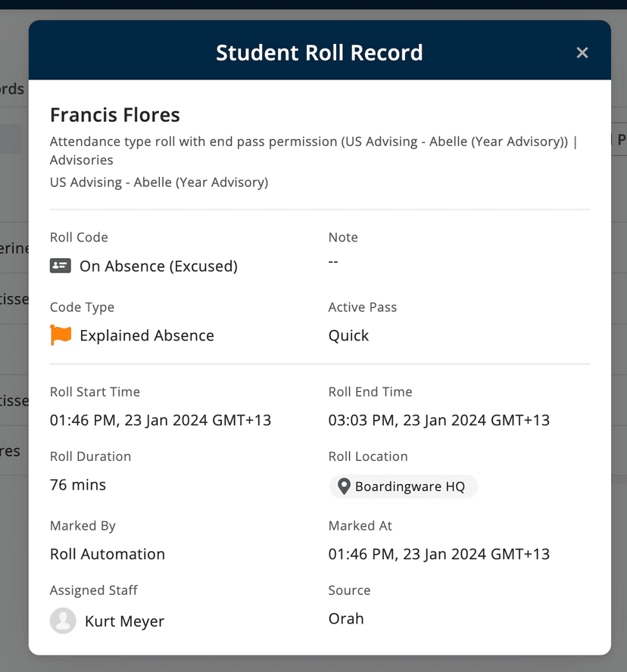Click the Marked At timestamp
Viewport: 627px width, 672px height.
[439, 554]
